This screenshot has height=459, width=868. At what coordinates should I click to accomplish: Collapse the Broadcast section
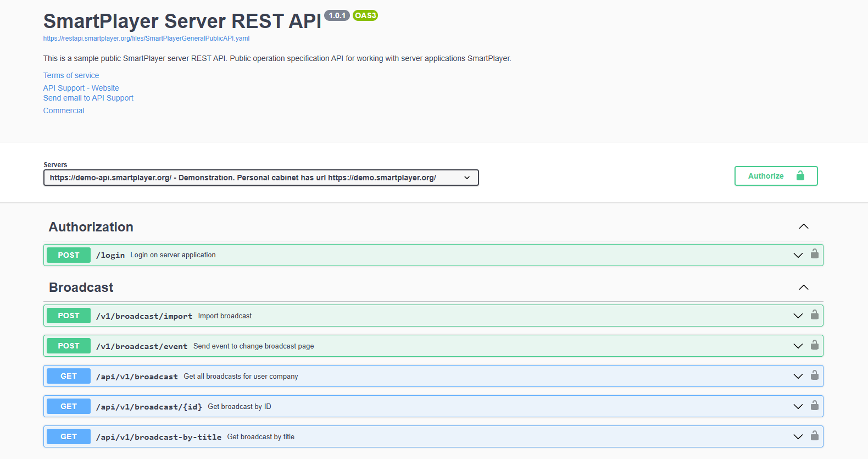[803, 287]
